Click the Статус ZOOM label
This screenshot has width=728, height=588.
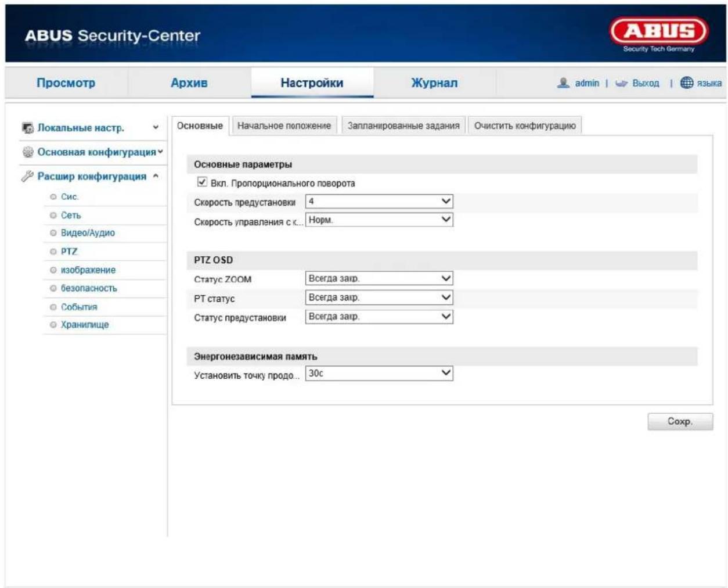tap(222, 279)
